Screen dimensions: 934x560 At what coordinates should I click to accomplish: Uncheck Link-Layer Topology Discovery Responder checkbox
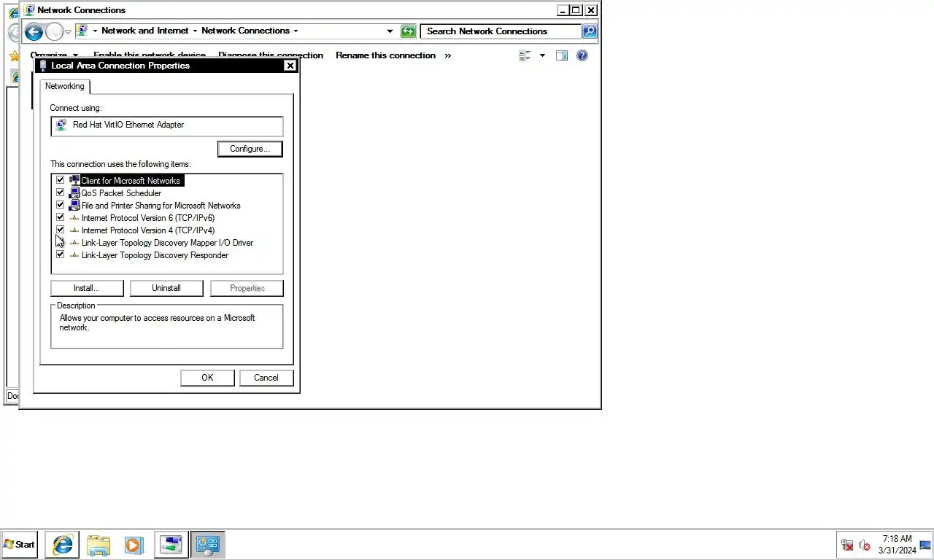pos(61,254)
